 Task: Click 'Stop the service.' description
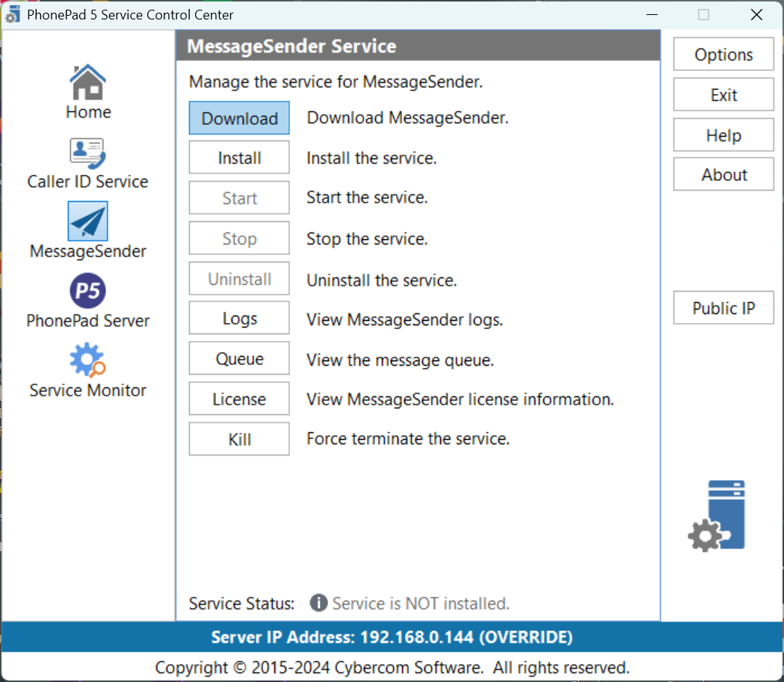click(367, 239)
